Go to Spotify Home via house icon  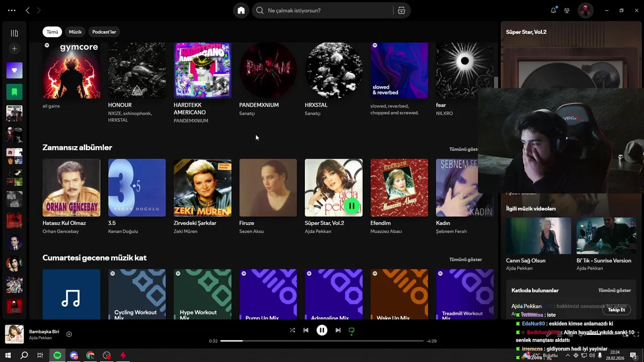pos(241,10)
